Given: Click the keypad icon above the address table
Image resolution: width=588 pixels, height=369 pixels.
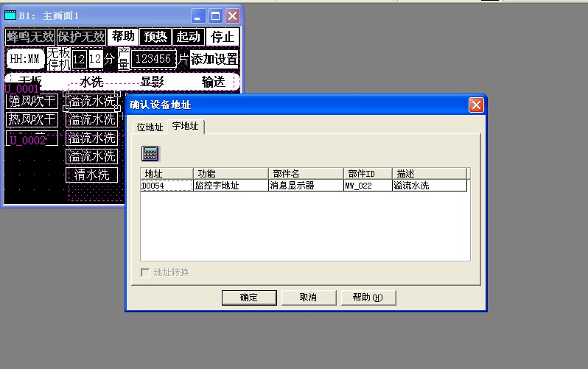Looking at the screenshot, I should tap(150, 153).
